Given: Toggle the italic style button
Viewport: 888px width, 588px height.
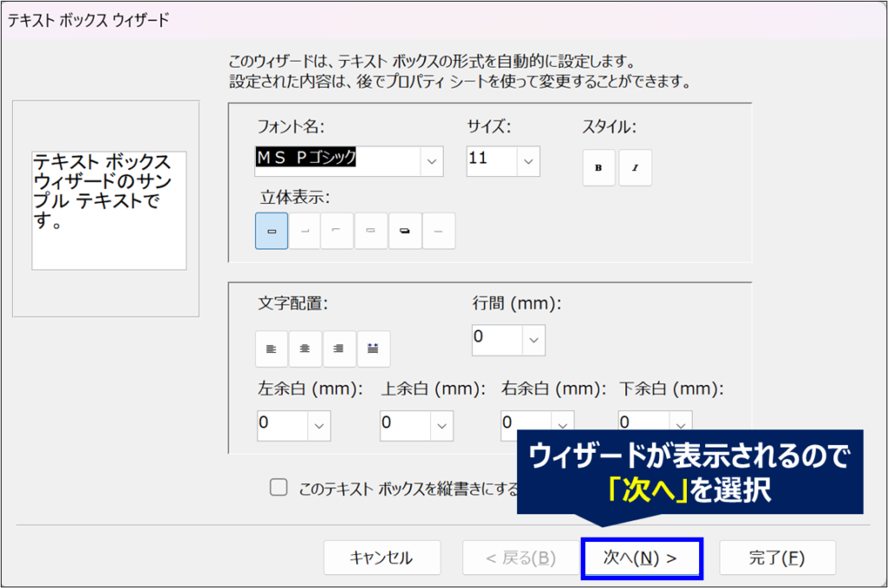Looking at the screenshot, I should coord(635,168).
